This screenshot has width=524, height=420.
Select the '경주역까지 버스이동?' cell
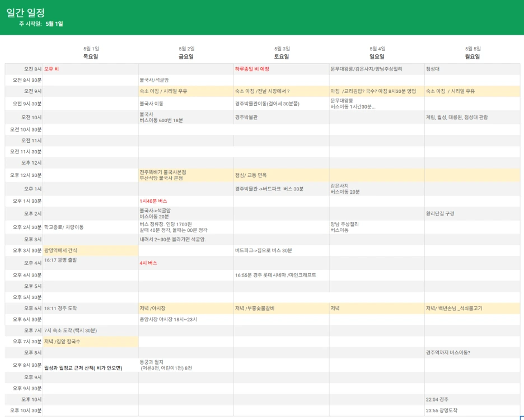pos(472,352)
